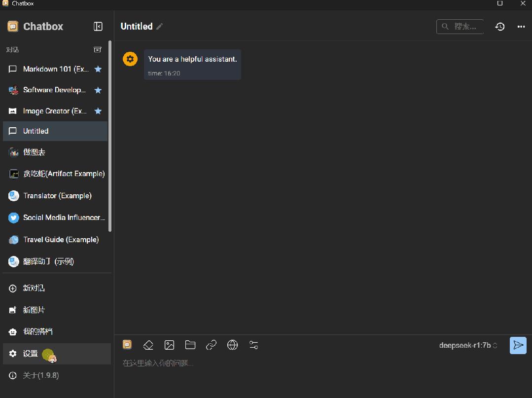The width and height of the screenshot is (532, 398).
Task: Open the deepseek-r1:7b model dropdown
Action: click(x=468, y=345)
